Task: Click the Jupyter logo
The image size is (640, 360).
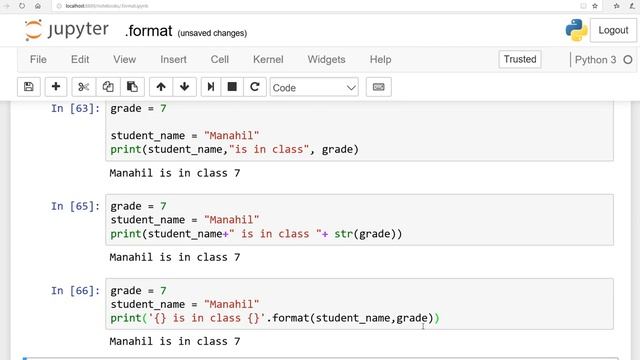Action: tap(67, 30)
